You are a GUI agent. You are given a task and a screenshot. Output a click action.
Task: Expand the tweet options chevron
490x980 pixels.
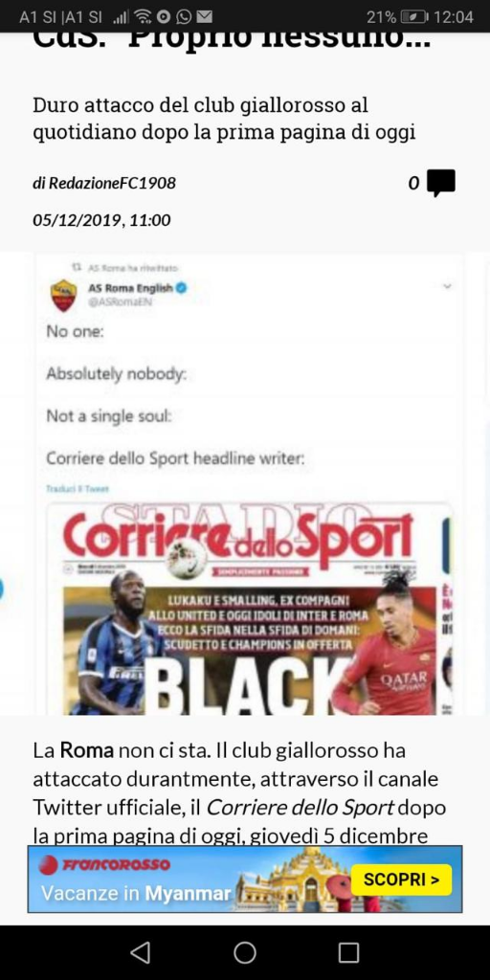pos(447,286)
